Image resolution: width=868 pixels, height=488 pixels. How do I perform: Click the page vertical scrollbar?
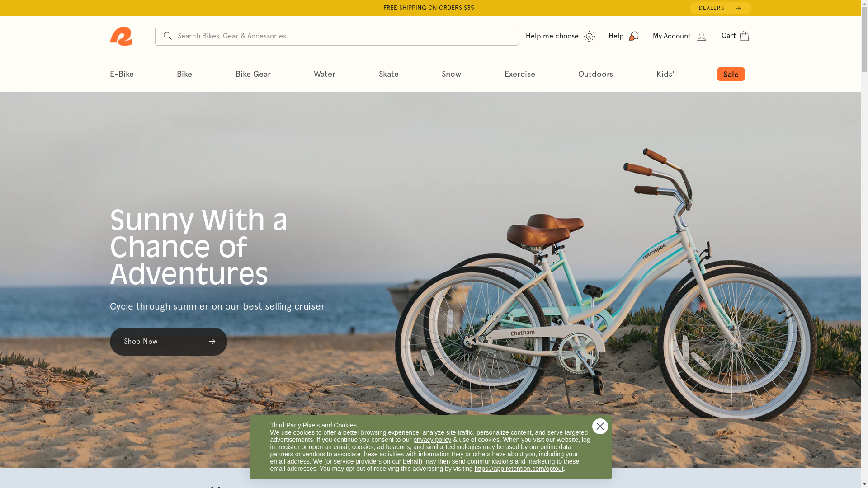click(864, 244)
